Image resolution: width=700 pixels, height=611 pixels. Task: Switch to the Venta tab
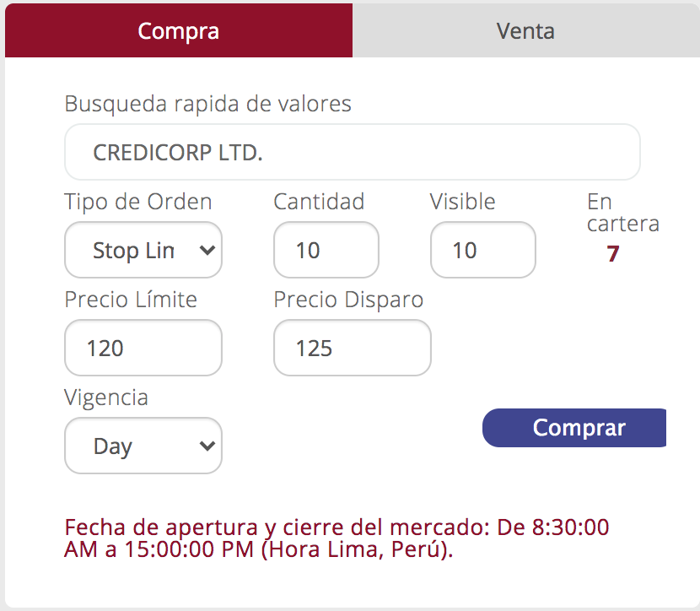click(526, 30)
